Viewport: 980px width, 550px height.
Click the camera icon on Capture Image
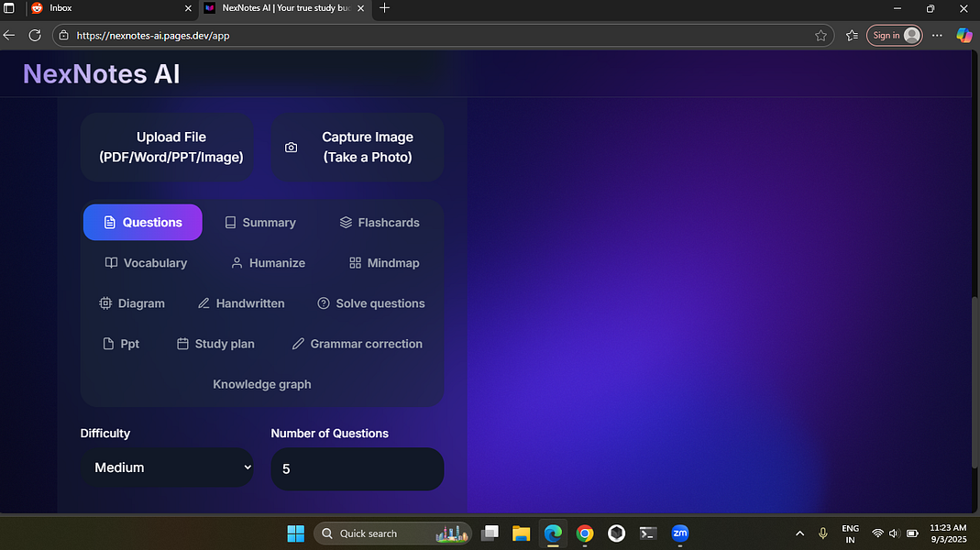click(x=291, y=147)
